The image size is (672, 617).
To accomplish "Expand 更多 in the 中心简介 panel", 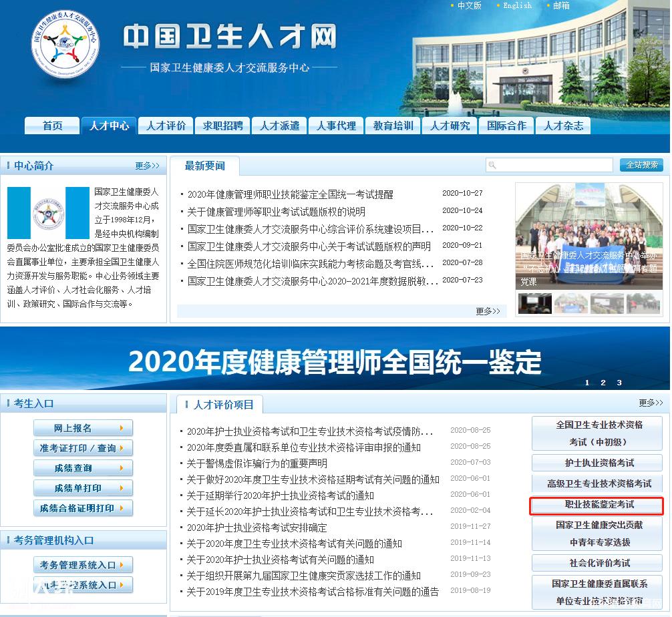I will coord(147,166).
